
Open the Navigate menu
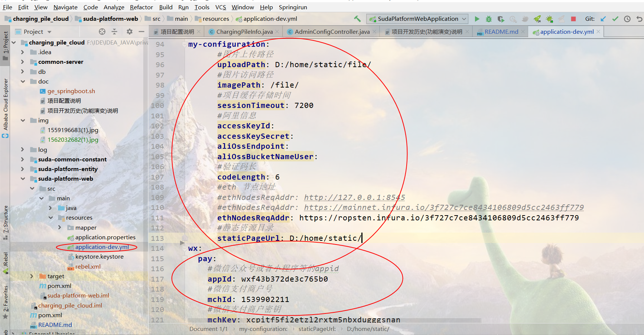(x=65, y=7)
